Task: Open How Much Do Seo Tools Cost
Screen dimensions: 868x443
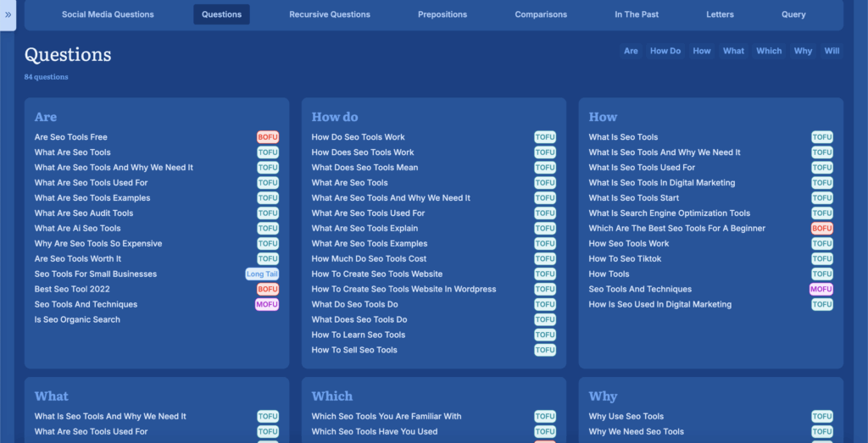Action: pyautogui.click(x=369, y=259)
